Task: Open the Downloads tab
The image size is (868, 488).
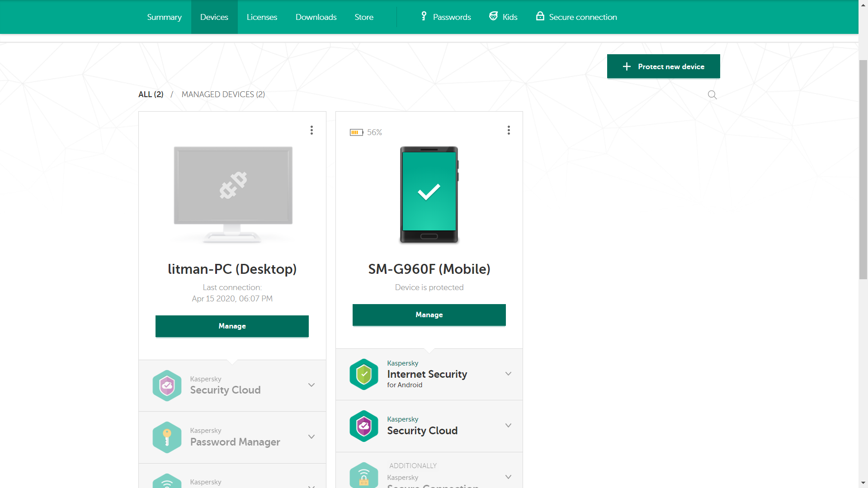Action: (x=316, y=17)
